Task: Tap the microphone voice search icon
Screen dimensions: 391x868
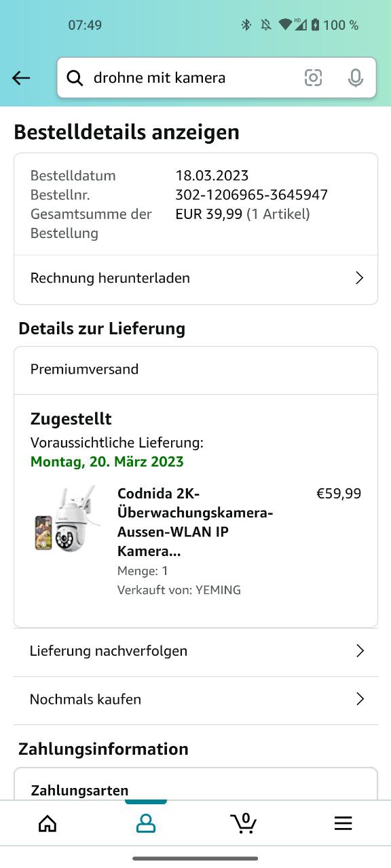Action: click(x=355, y=78)
